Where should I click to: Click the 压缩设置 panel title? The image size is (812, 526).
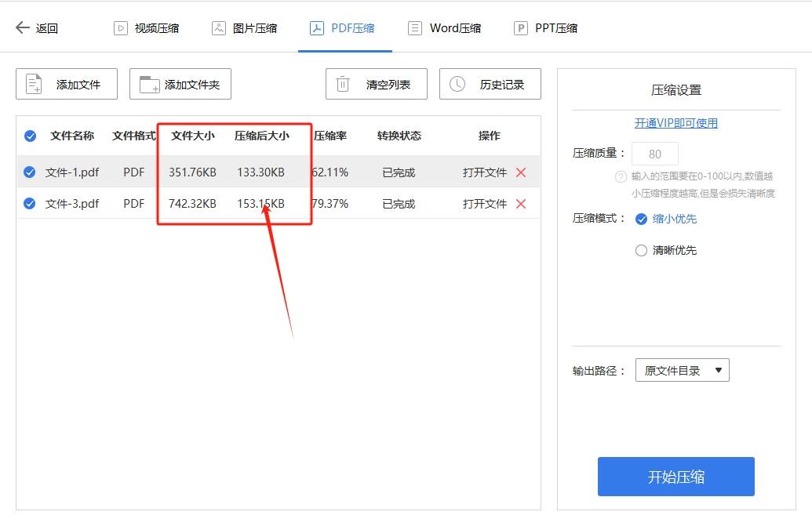click(x=675, y=90)
